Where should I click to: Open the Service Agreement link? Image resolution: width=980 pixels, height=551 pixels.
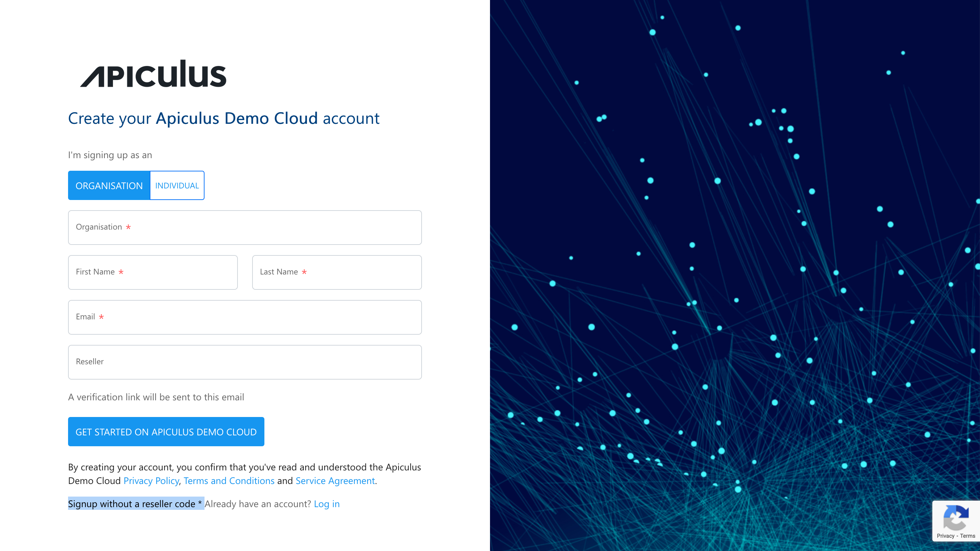pyautogui.click(x=335, y=481)
